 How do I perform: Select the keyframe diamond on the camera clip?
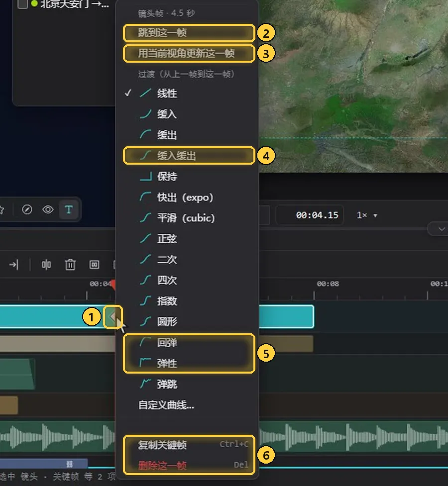(x=112, y=317)
